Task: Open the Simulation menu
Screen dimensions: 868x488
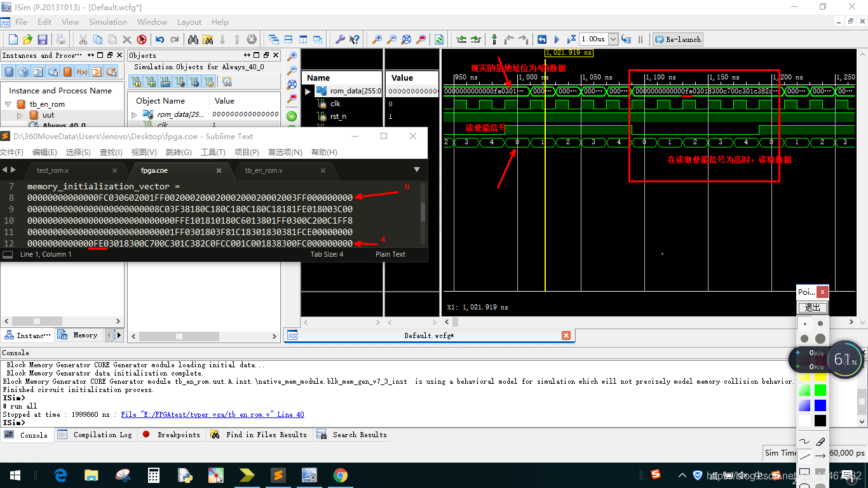Action: pyautogui.click(x=107, y=22)
